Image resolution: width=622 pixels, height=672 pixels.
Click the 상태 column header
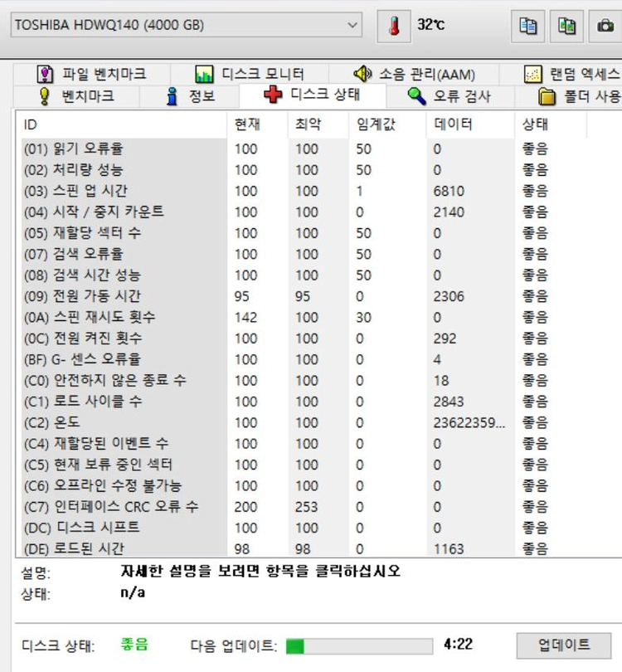click(x=551, y=124)
